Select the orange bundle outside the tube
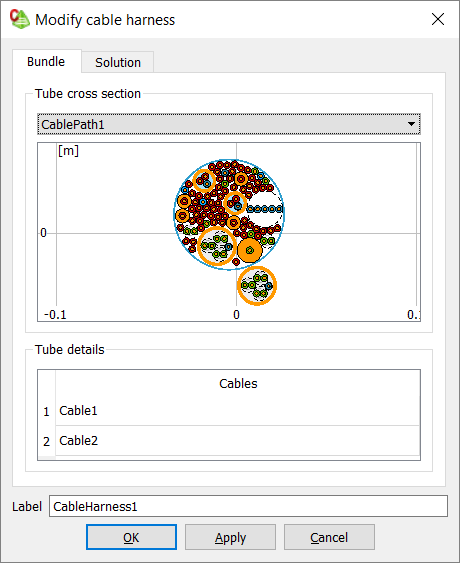 pyautogui.click(x=257, y=286)
